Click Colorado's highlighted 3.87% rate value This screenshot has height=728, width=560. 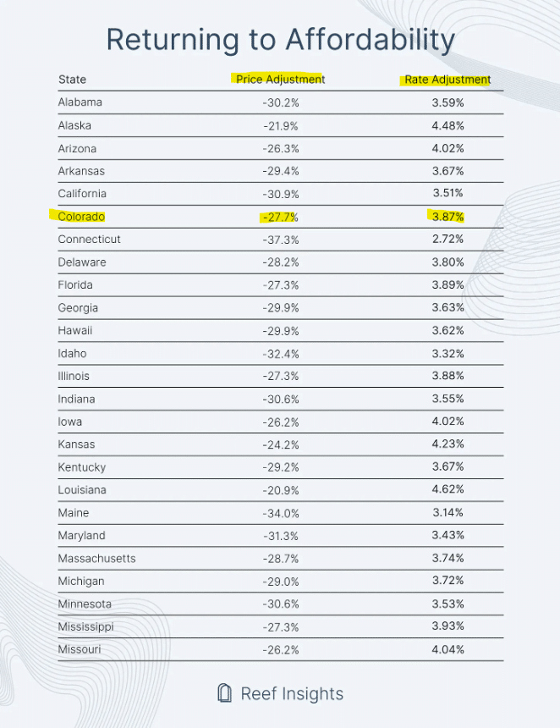447,217
